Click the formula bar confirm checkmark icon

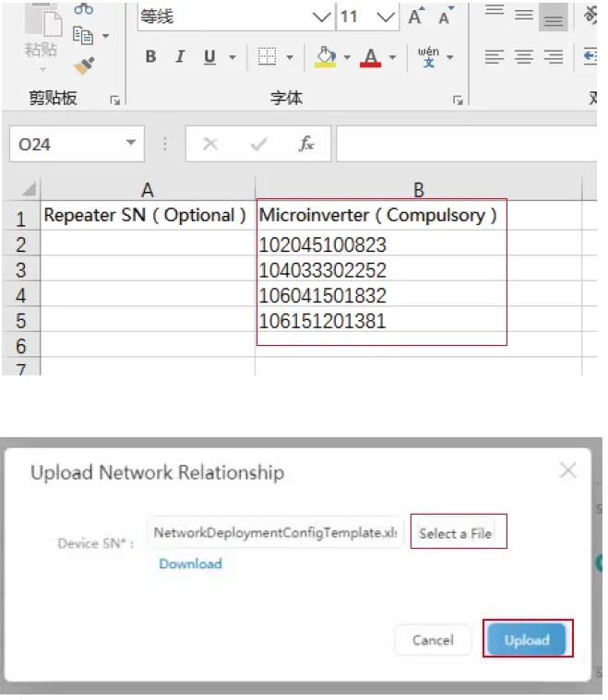[x=258, y=144]
